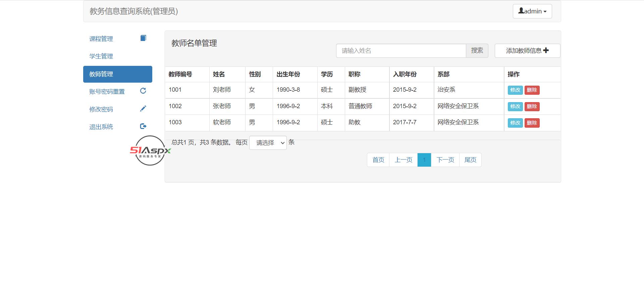644x303 pixels.
Task: Click the logout icon beside 退出系统
Action: coord(143,126)
